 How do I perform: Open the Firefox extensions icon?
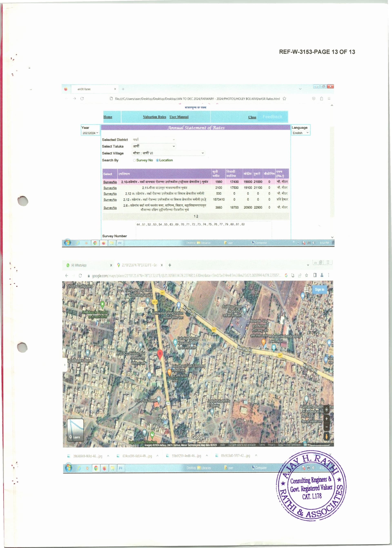click(321, 98)
